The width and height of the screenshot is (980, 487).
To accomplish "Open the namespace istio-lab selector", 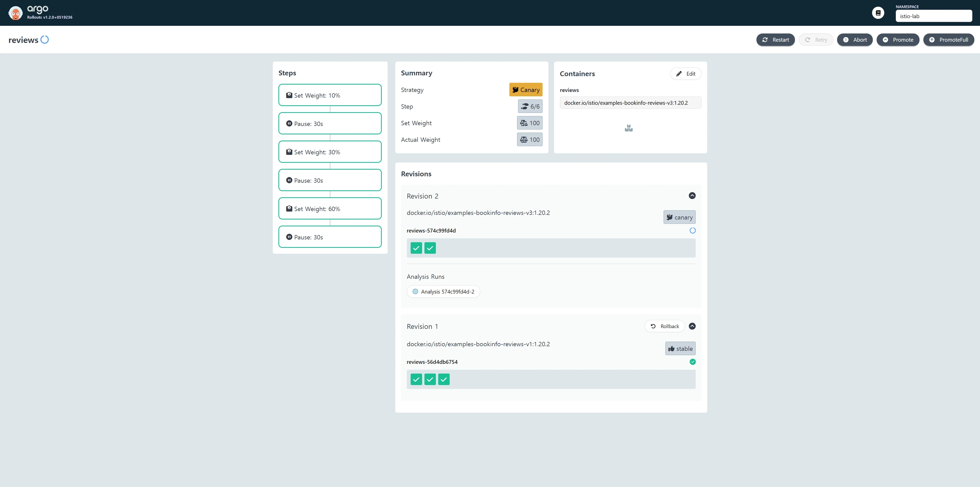I will 934,16.
